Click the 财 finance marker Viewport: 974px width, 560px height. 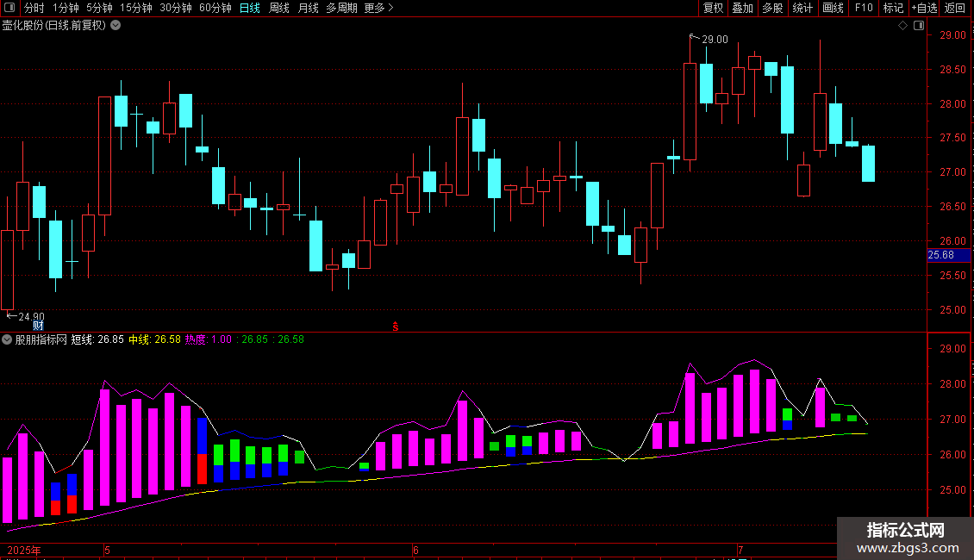[x=39, y=326]
